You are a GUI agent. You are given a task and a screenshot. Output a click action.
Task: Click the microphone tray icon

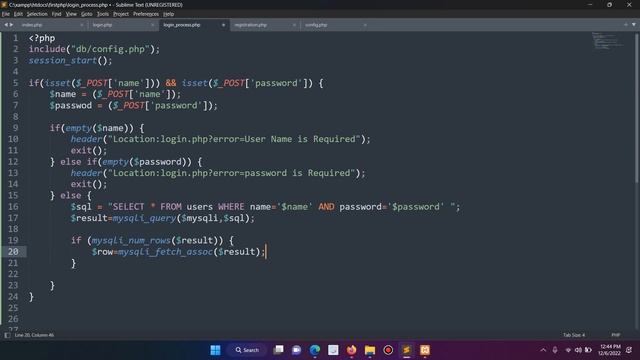555,350
